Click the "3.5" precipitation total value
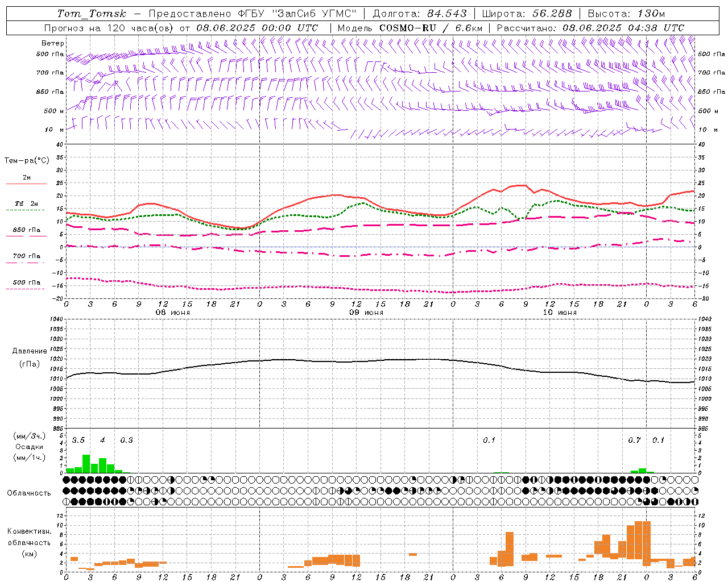Screen dimensions: 728x582 click(78, 440)
